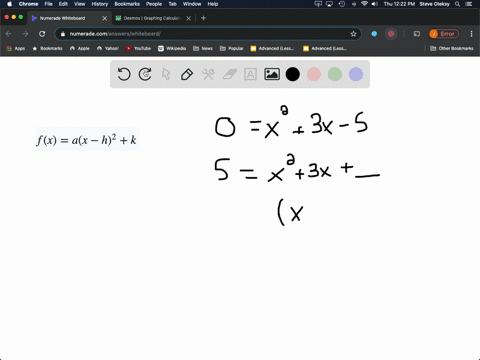Select the vertex form formula image
This screenshot has width=480, height=360.
[87, 139]
